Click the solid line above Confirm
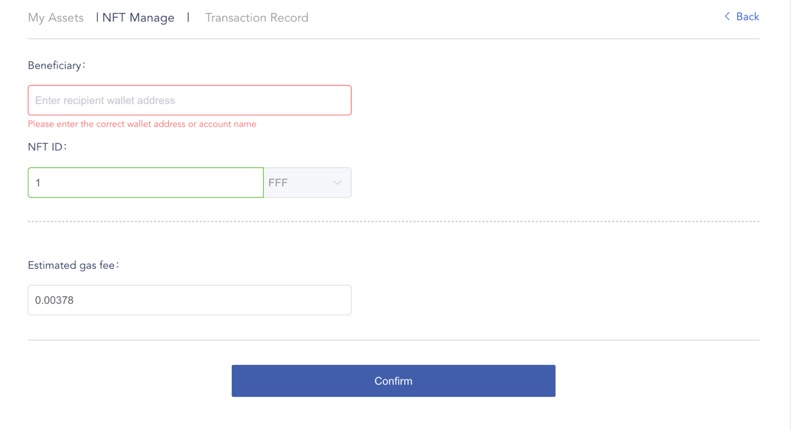This screenshot has width=791, height=430. pyautogui.click(x=393, y=340)
